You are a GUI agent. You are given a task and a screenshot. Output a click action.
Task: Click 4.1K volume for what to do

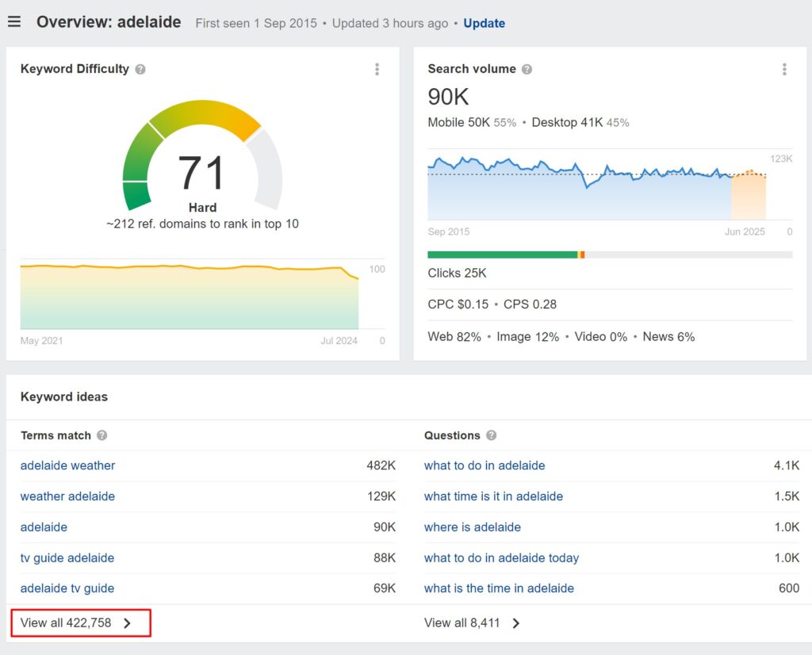click(787, 465)
